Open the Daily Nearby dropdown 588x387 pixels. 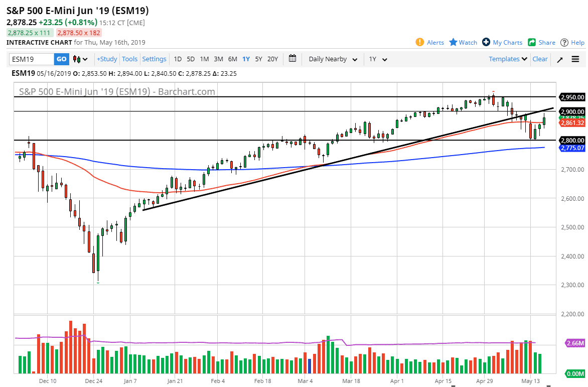click(332, 59)
